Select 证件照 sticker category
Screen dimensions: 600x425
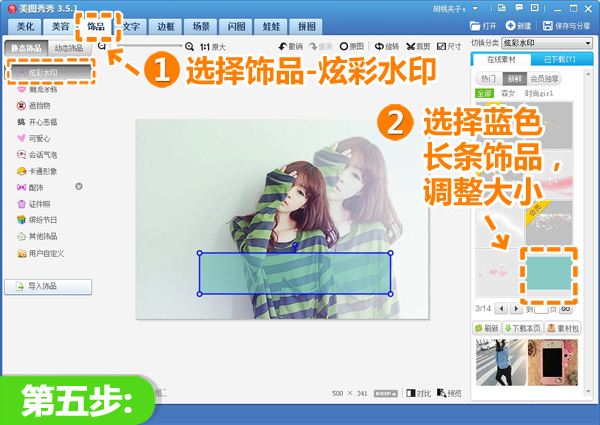pyautogui.click(x=34, y=204)
